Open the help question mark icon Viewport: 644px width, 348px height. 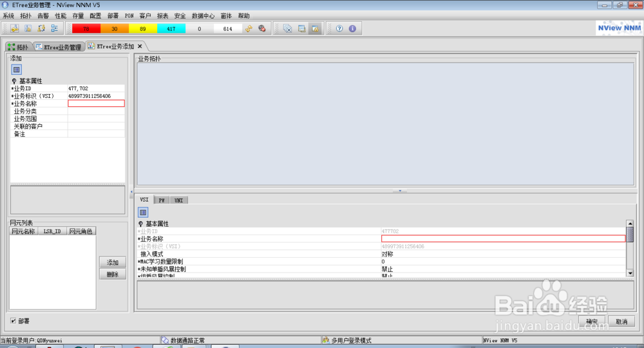[339, 28]
